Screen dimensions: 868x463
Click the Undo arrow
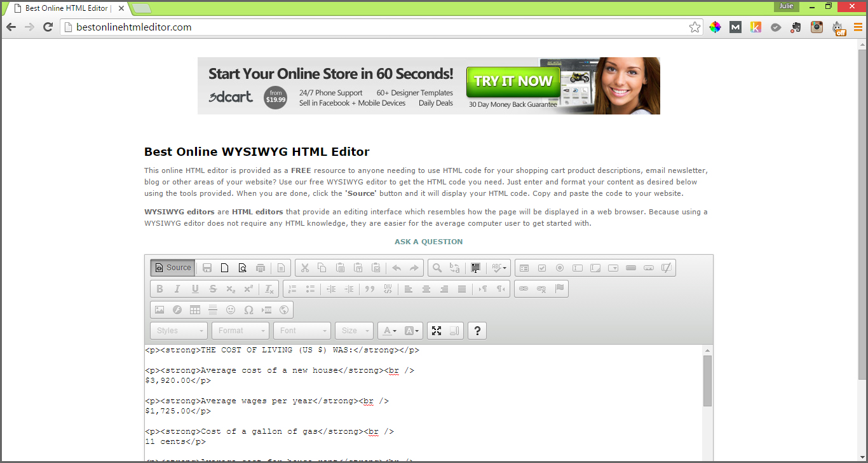(397, 268)
